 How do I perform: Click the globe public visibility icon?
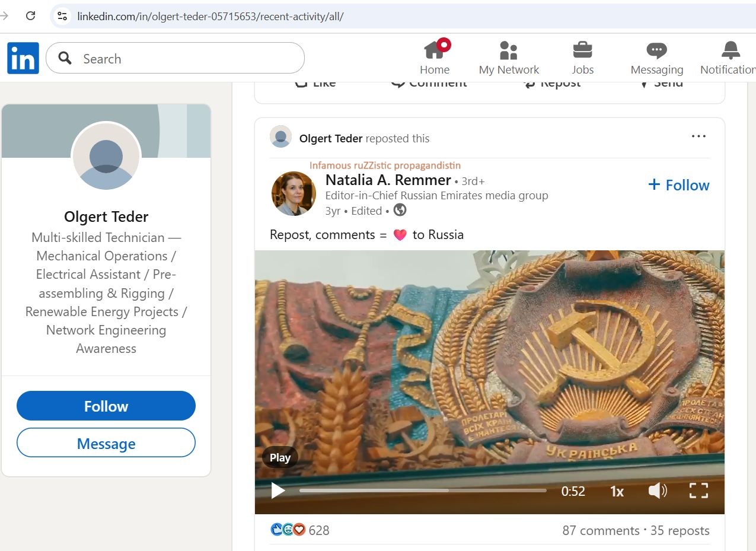point(400,210)
